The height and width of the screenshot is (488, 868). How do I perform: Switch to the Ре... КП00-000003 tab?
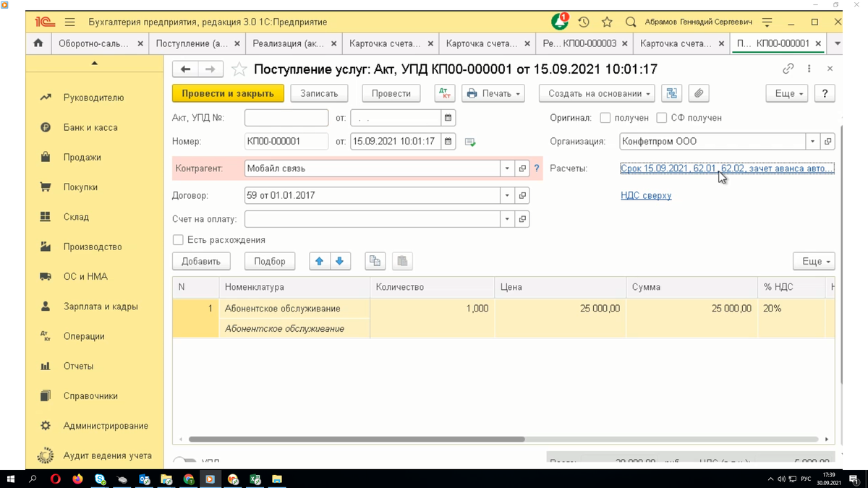coord(583,43)
